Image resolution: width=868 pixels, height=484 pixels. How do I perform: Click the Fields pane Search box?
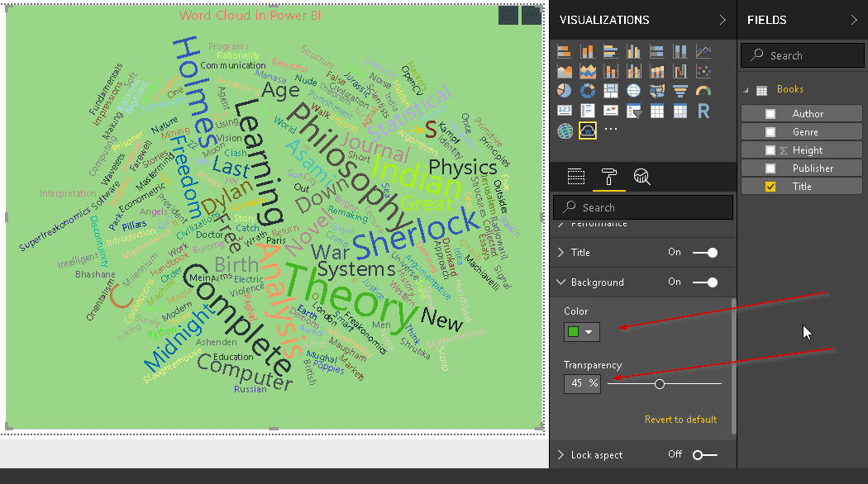click(x=802, y=55)
